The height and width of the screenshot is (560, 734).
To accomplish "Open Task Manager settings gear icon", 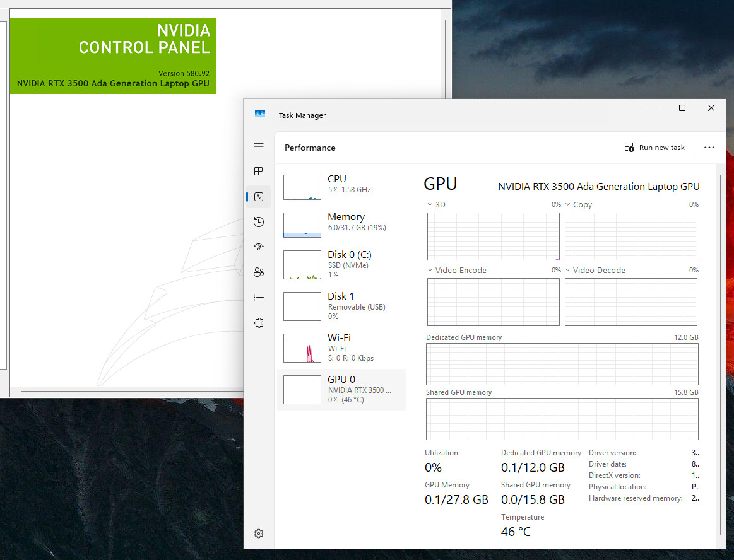I will point(258,534).
